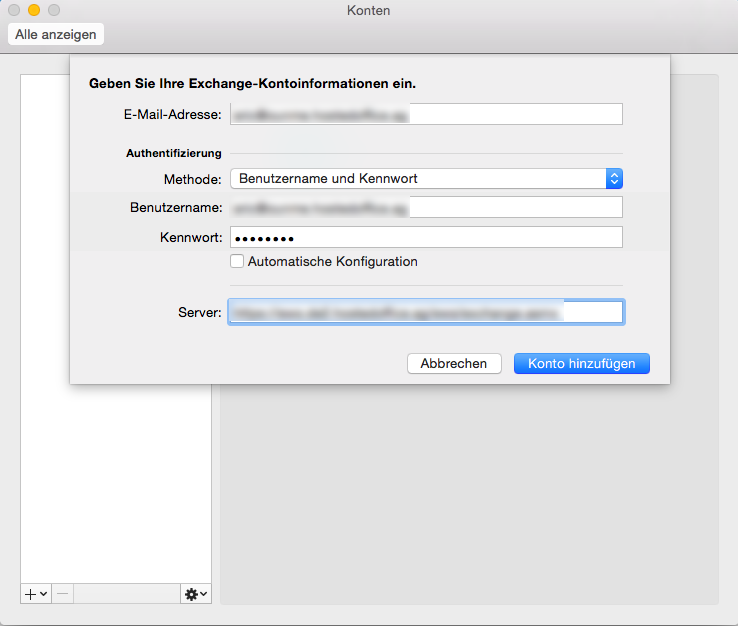Viewport: 738px width, 626px height.
Task: Open the Methode dropdown
Action: point(426,179)
